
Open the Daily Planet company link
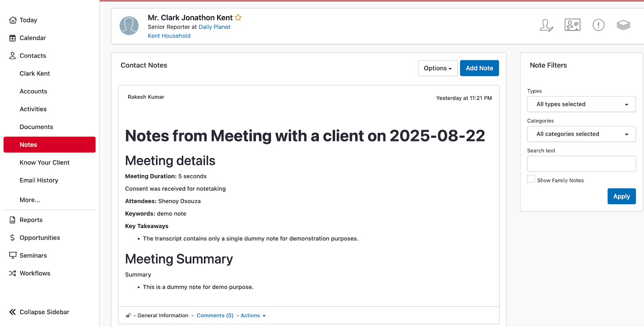[214, 27]
